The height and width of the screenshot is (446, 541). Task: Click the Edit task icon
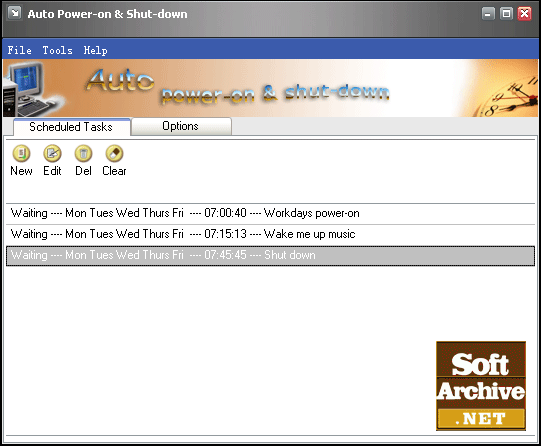[x=52, y=153]
